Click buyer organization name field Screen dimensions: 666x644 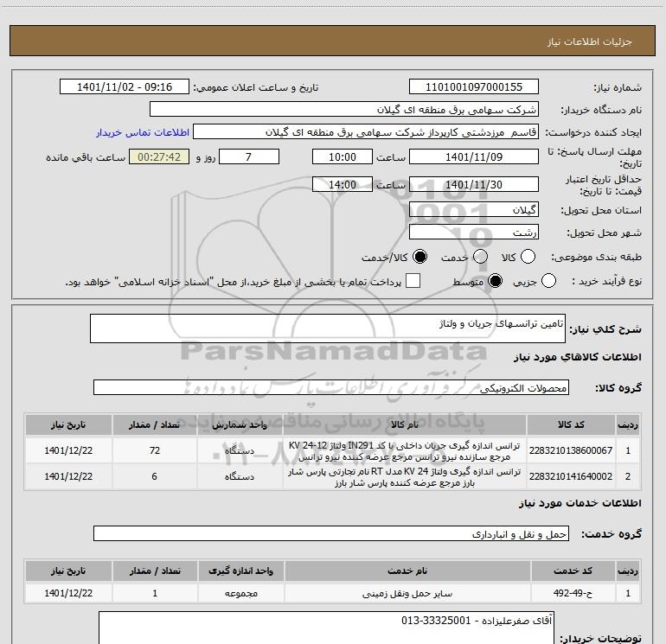point(344,110)
